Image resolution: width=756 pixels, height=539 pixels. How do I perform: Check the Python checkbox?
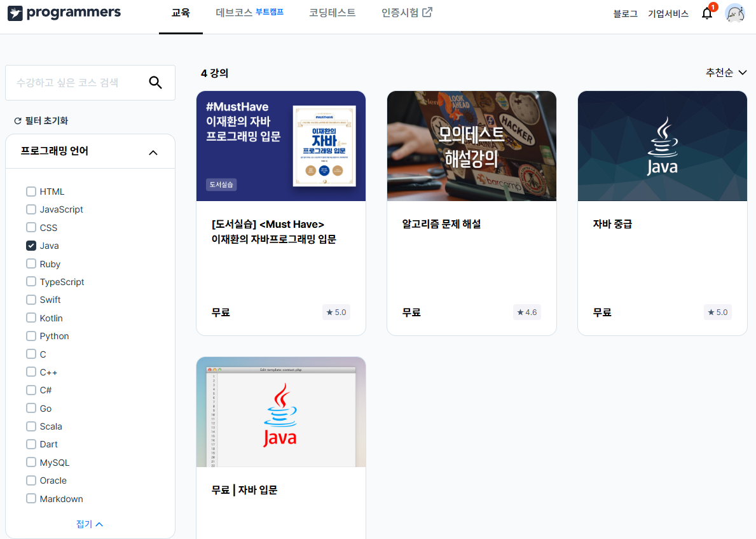pyautogui.click(x=31, y=336)
